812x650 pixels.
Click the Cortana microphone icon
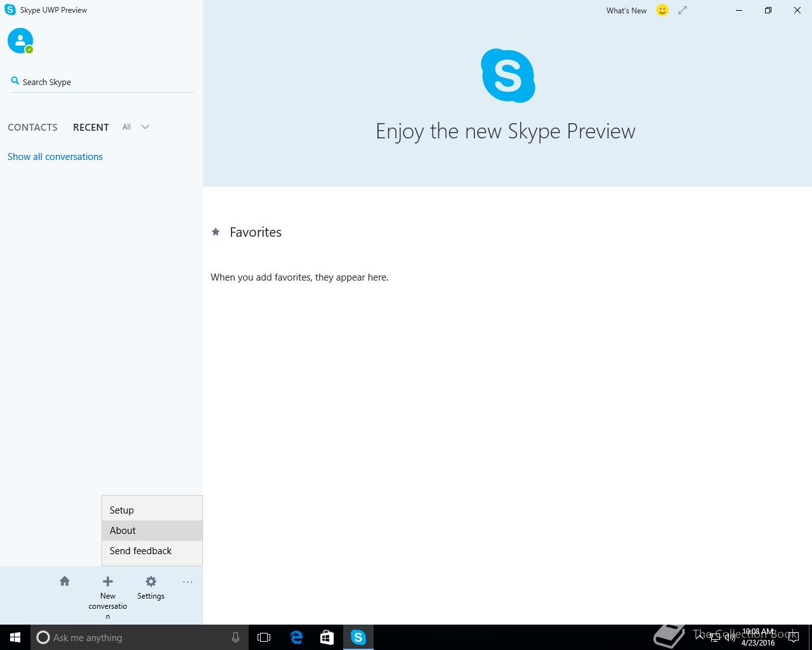coord(235,637)
